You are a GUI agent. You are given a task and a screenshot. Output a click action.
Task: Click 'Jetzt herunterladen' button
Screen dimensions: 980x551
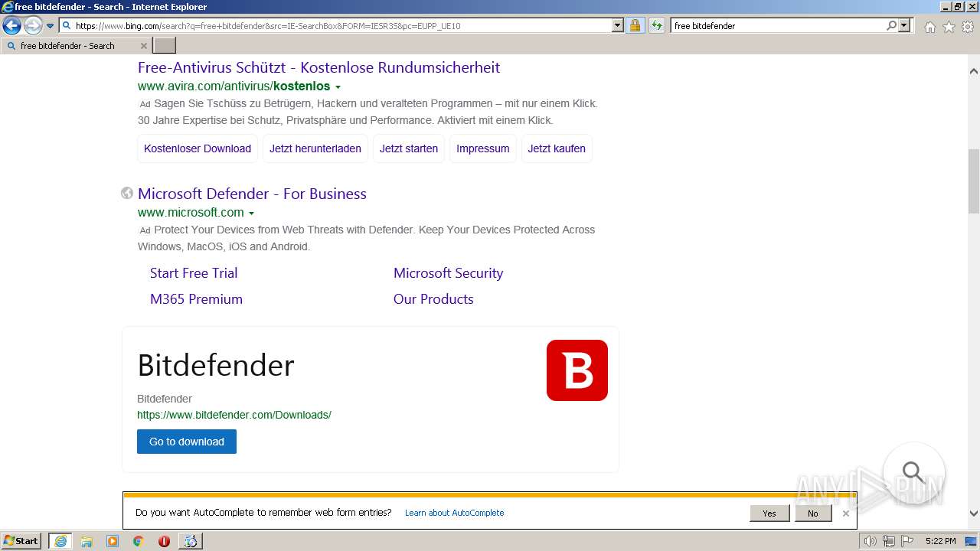(x=315, y=148)
